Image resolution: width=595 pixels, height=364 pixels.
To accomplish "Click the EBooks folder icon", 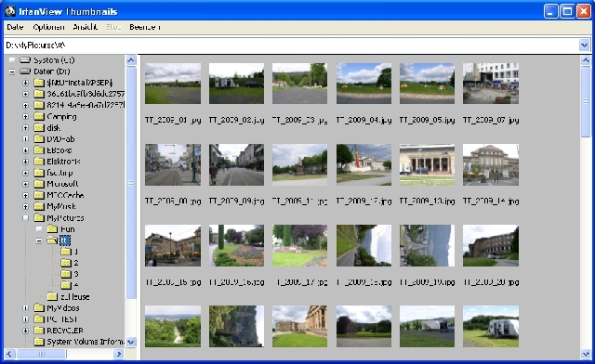I will (39, 150).
